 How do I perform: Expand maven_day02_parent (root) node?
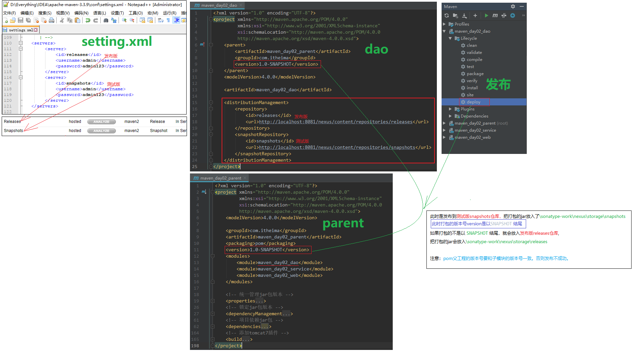click(x=444, y=123)
